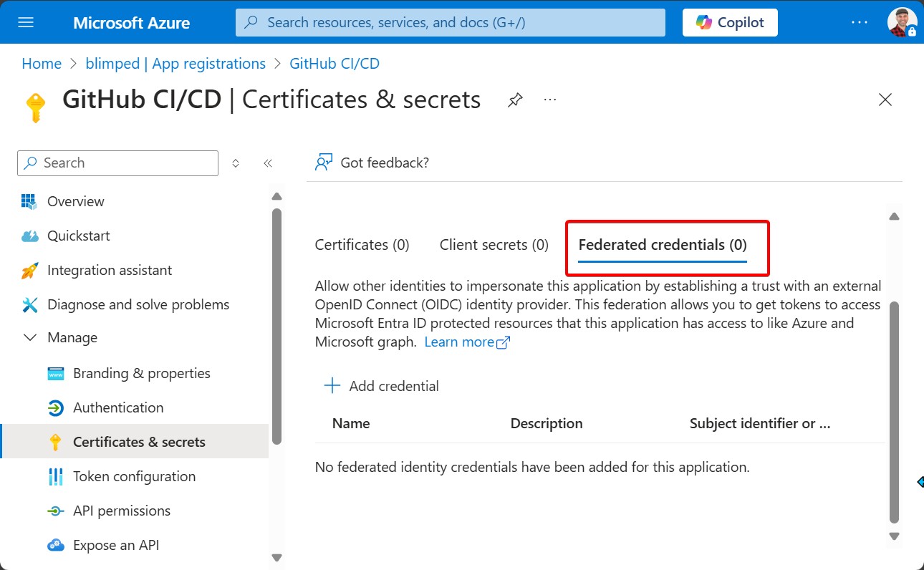Click the Authentication arrow icon
This screenshot has height=570, width=924.
(55, 408)
